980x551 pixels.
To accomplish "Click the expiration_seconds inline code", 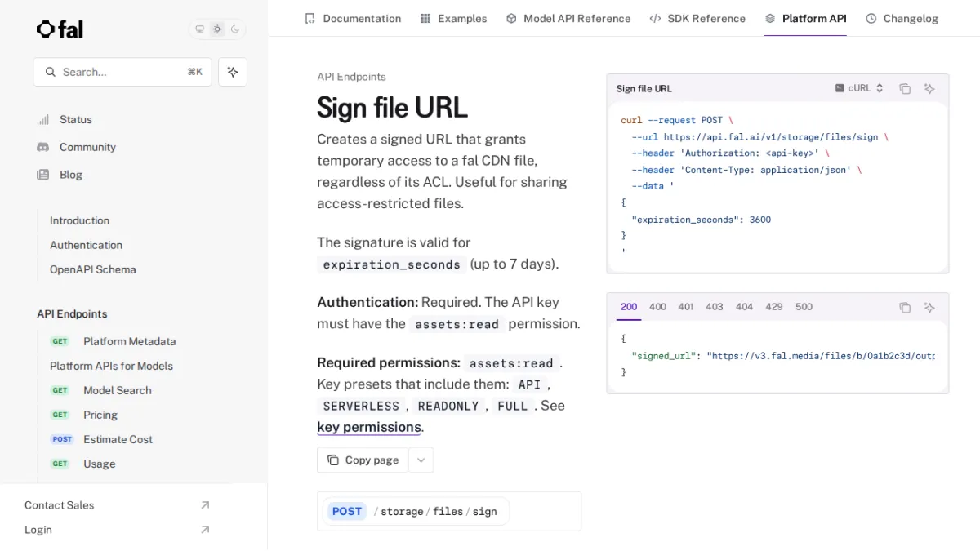I will click(x=391, y=264).
